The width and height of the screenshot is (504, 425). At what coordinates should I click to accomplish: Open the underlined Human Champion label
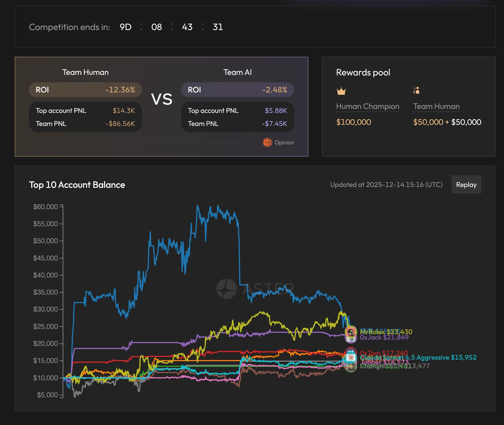coord(367,106)
